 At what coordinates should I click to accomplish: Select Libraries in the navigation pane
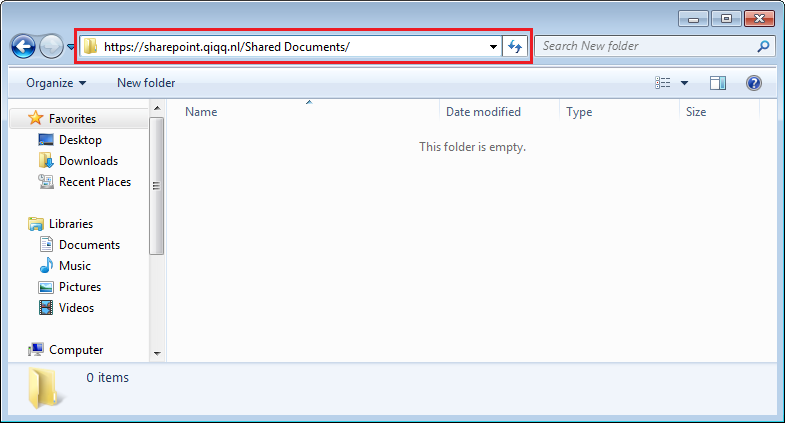(x=71, y=224)
